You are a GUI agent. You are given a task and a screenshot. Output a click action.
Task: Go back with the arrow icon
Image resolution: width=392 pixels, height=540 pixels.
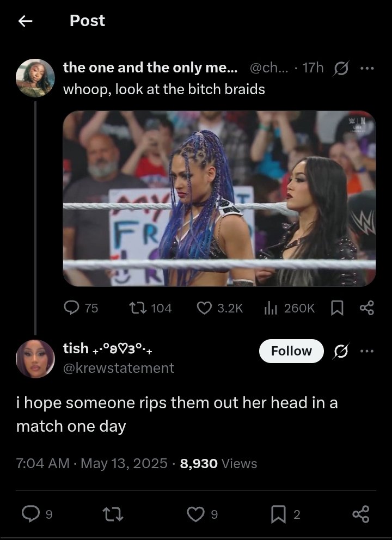click(x=25, y=21)
